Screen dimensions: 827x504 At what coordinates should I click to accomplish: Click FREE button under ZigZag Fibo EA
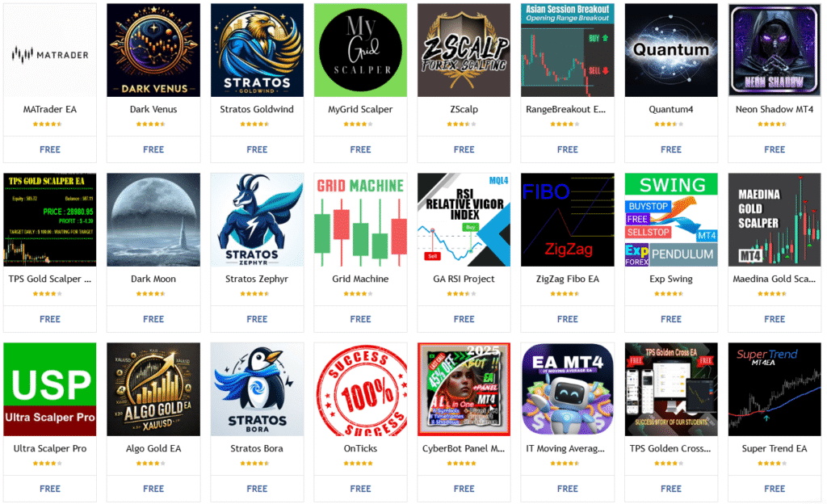click(x=568, y=319)
